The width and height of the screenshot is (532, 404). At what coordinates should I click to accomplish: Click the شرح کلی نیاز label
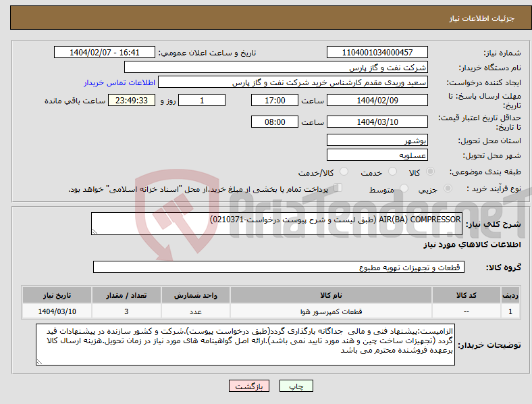(x=494, y=224)
